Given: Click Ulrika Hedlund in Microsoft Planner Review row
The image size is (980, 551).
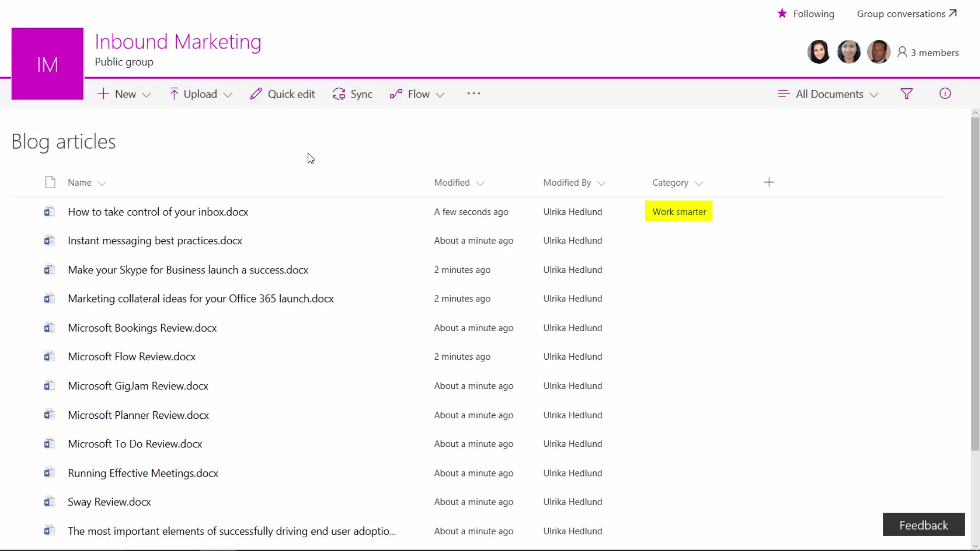Looking at the screenshot, I should click(573, 415).
